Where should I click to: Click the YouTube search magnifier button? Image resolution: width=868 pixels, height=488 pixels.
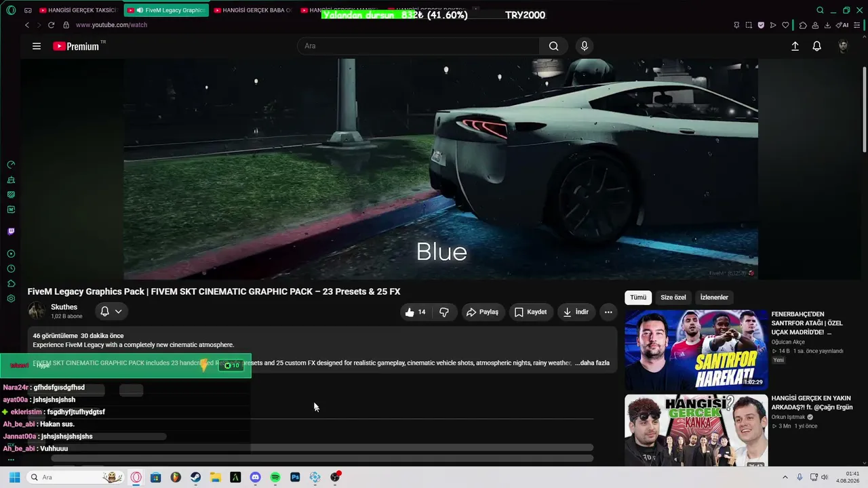click(x=554, y=46)
